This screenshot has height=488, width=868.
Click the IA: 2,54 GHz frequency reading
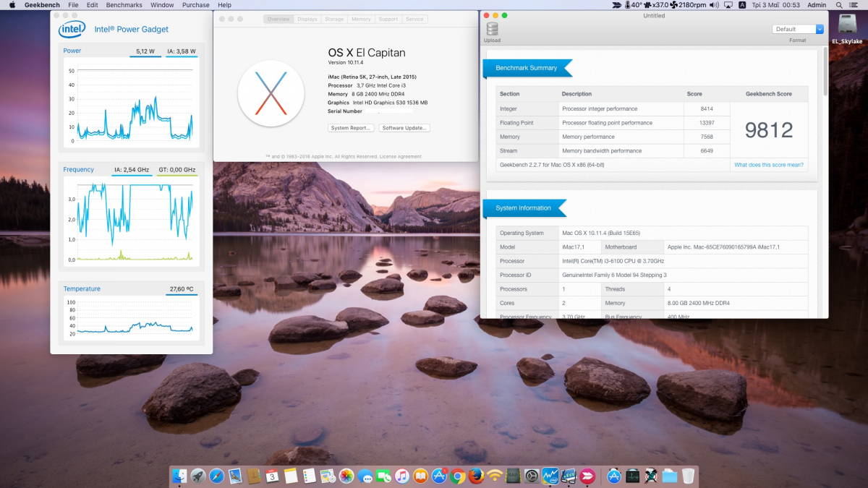(x=132, y=170)
